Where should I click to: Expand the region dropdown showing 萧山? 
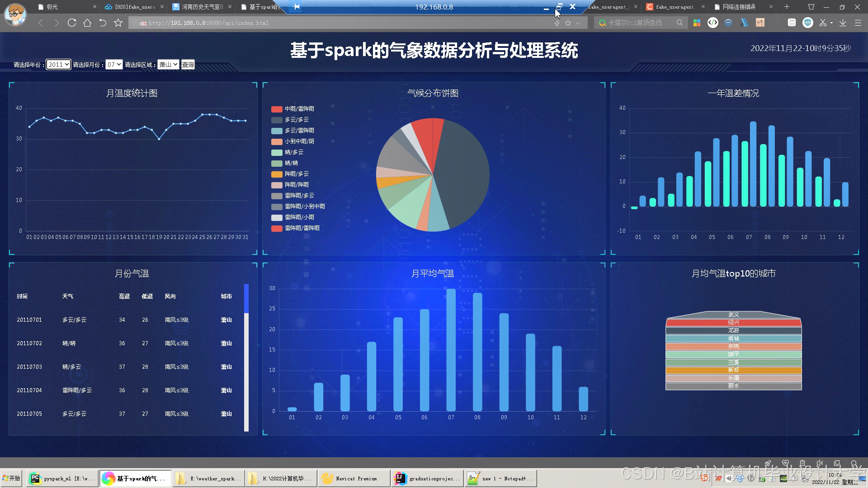point(168,65)
